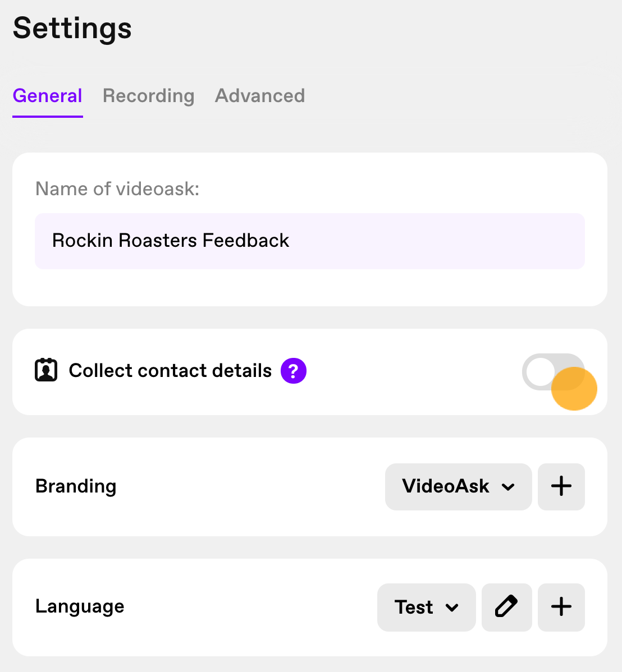Click the Rockin Roasters Feedback text

[x=170, y=241]
